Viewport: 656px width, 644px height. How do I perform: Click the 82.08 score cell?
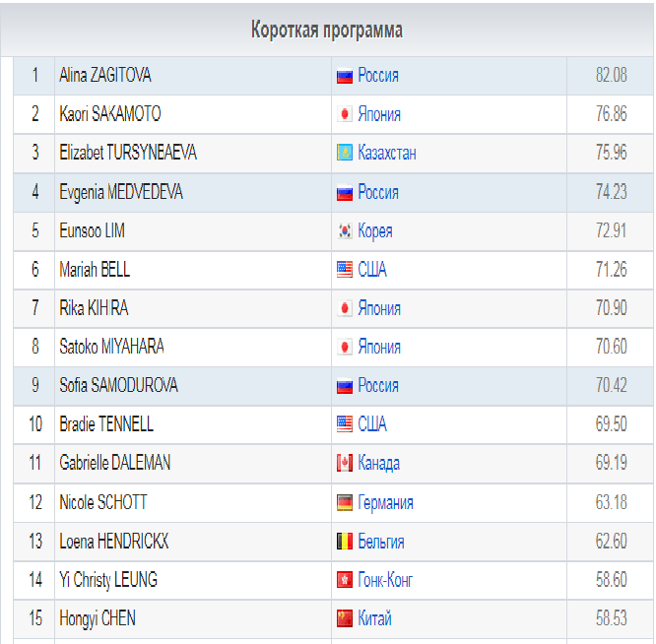pyautogui.click(x=611, y=76)
